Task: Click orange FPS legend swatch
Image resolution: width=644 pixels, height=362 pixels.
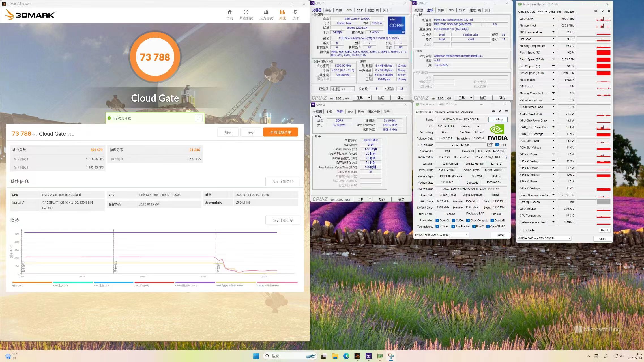Action: tap(32, 282)
